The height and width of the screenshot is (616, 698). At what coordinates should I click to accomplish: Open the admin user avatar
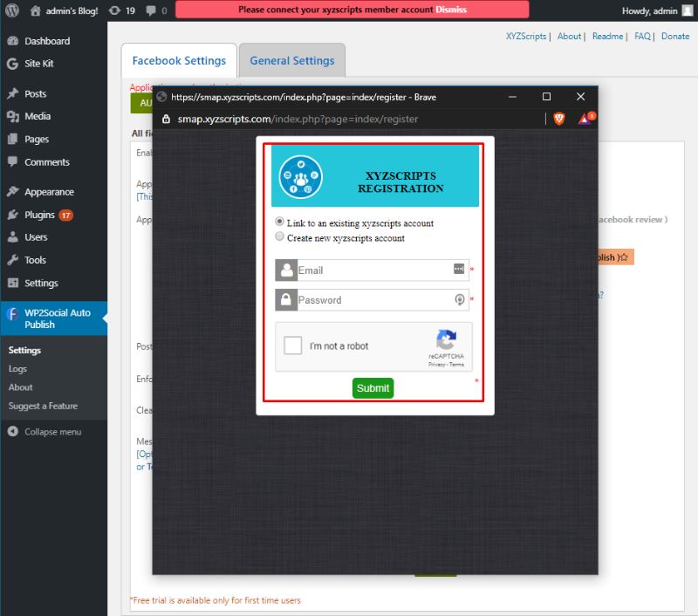(x=688, y=10)
